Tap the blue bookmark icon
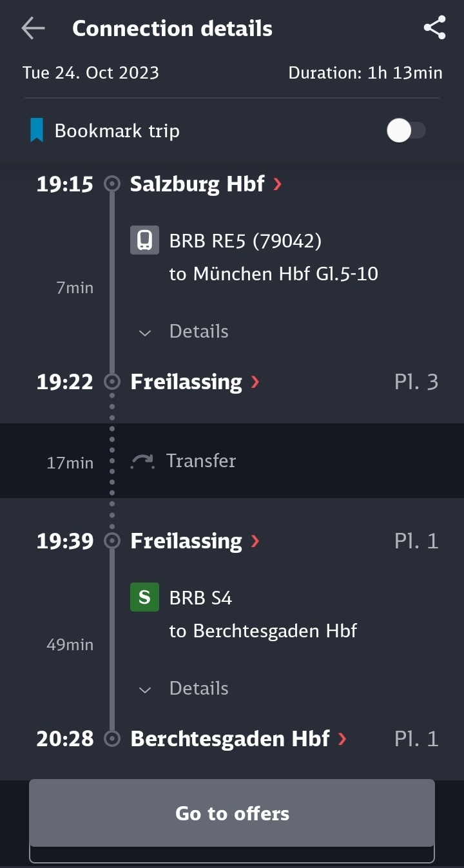The image size is (464, 868). [x=37, y=131]
